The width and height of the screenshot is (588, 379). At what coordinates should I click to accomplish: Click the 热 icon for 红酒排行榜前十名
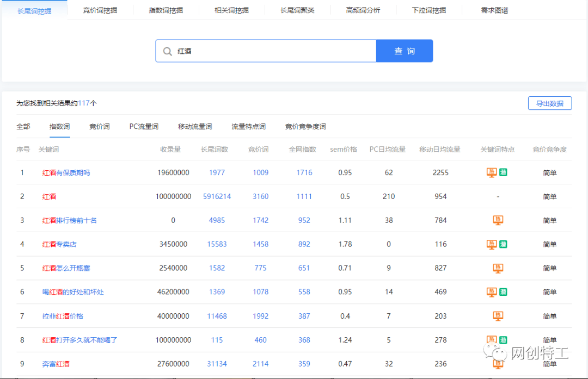click(497, 220)
